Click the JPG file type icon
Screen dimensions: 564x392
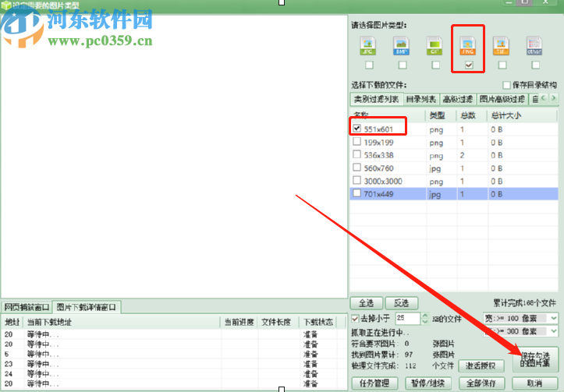(x=367, y=46)
